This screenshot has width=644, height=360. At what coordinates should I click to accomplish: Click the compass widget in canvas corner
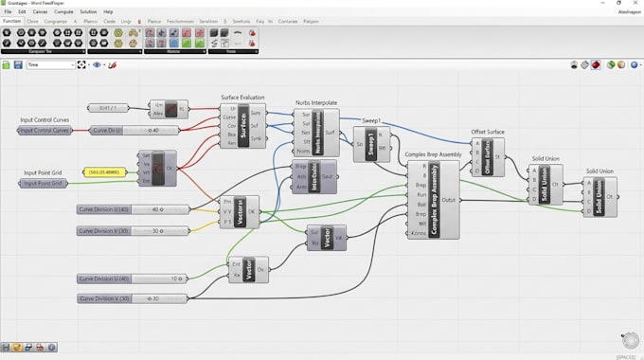pos(631,340)
